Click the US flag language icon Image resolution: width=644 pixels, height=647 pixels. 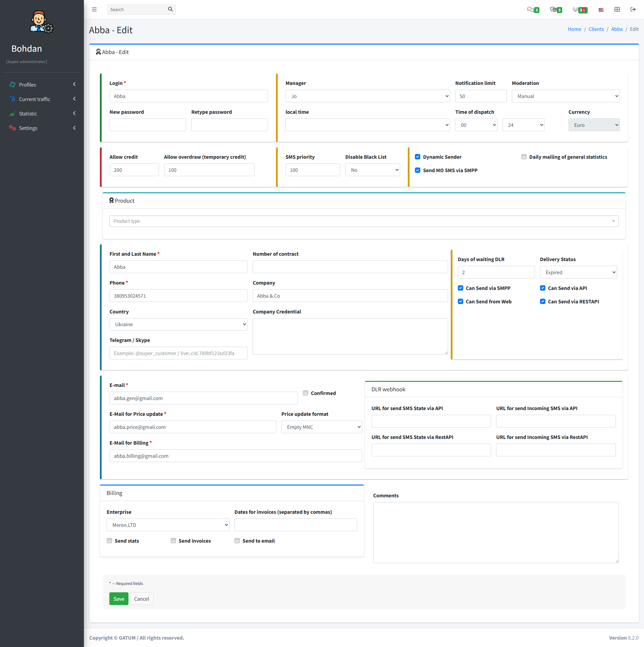coord(601,10)
